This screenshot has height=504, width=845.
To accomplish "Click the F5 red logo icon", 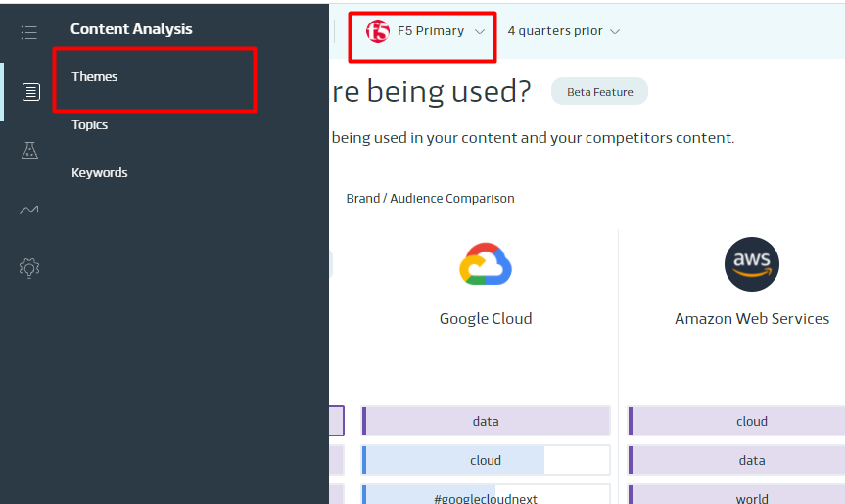I will coord(378,31).
